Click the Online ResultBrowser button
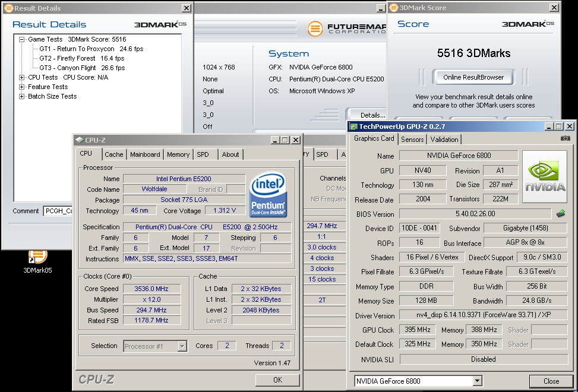The height and width of the screenshot is (392, 578). 473,77
